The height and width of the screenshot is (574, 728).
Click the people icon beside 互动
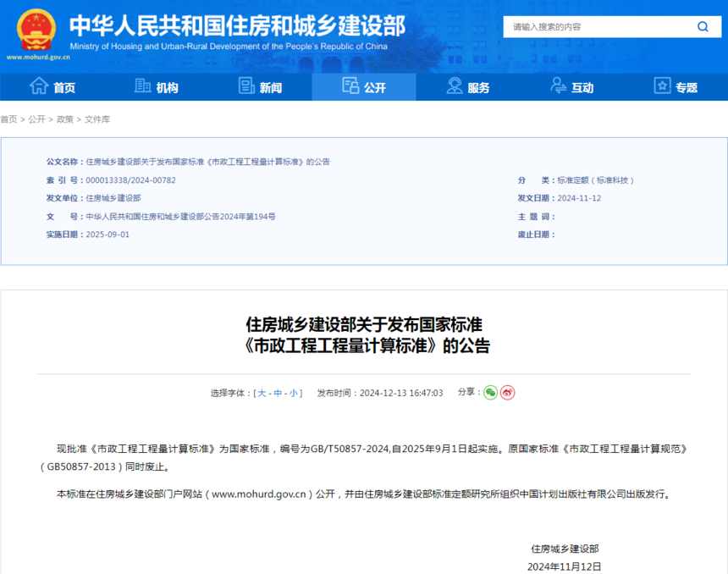pyautogui.click(x=558, y=86)
